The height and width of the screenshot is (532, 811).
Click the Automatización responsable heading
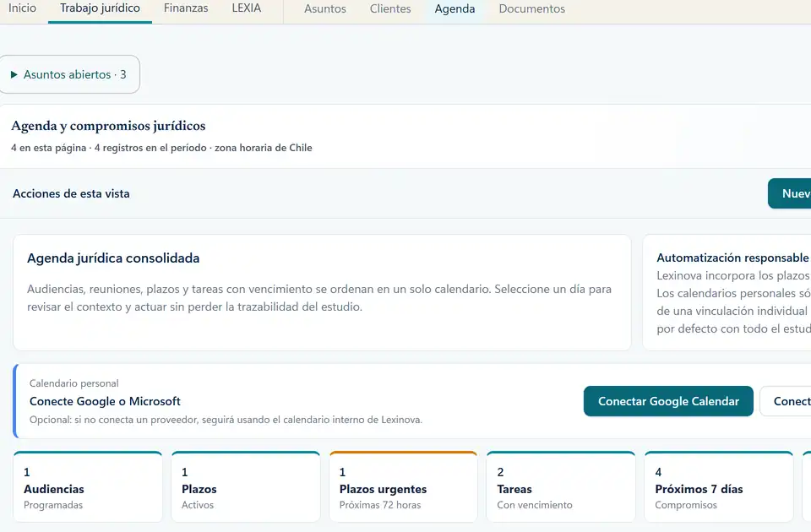click(732, 258)
